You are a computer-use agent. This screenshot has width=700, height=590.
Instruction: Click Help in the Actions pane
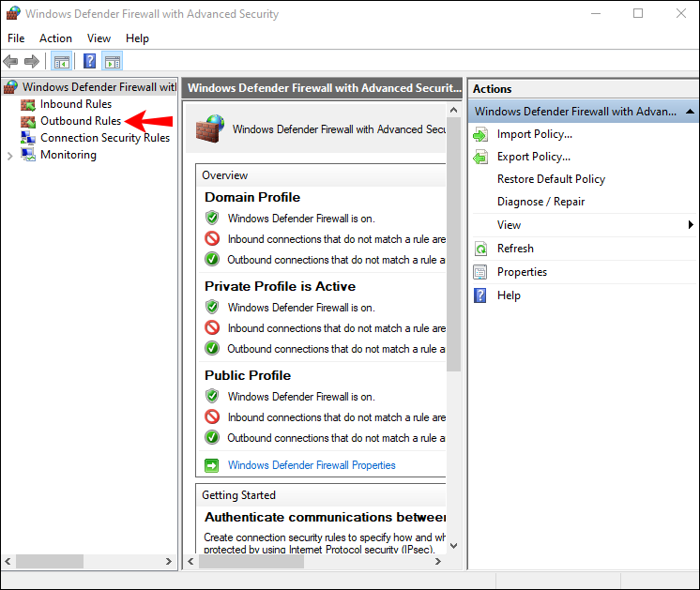point(509,295)
